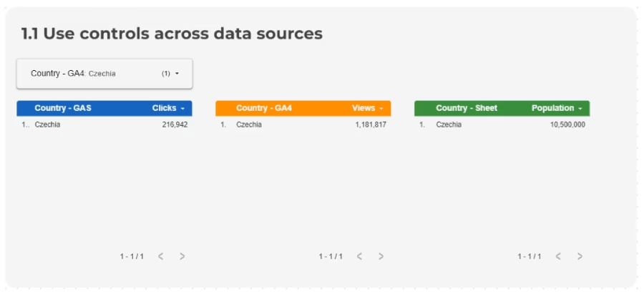The width and height of the screenshot is (644, 292).
Task: Click the Country - GAS column header
Action: 63,108
